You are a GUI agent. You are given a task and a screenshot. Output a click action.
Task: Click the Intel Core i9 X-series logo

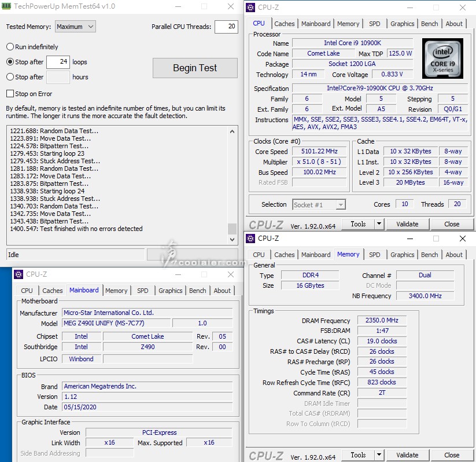(x=442, y=58)
